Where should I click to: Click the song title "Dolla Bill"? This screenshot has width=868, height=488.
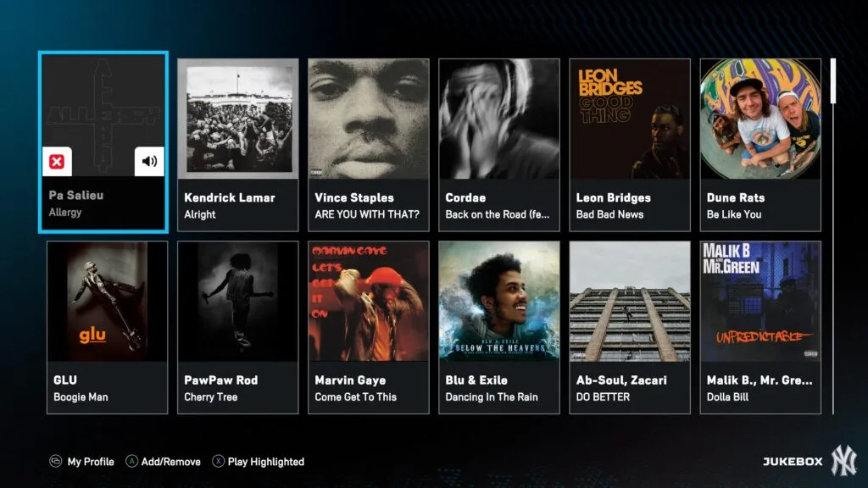[728, 397]
